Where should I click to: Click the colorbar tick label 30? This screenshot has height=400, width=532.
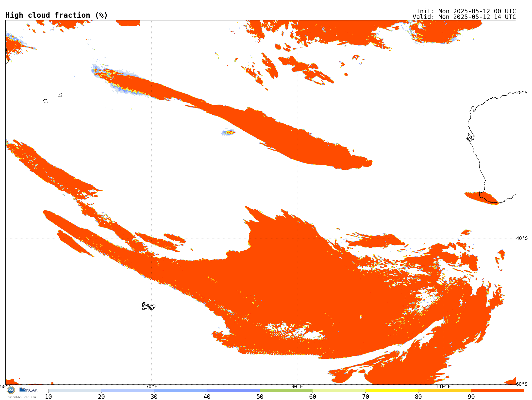coord(154,397)
